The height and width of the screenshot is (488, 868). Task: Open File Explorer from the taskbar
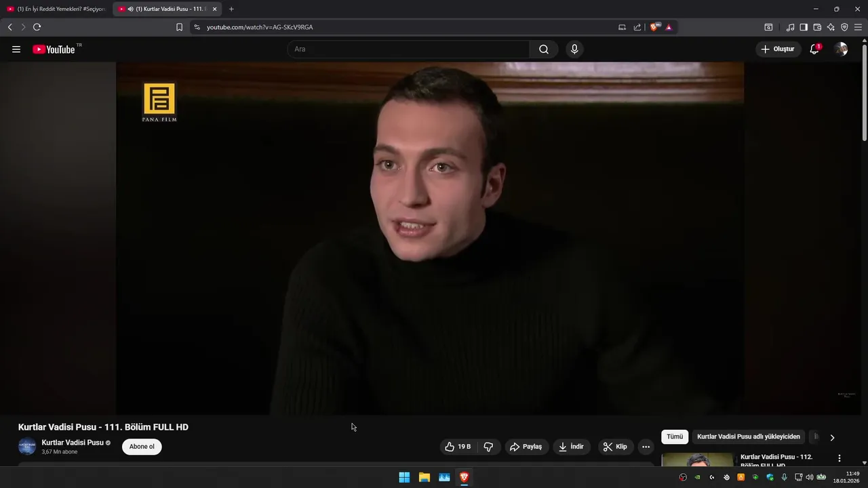[x=424, y=477]
